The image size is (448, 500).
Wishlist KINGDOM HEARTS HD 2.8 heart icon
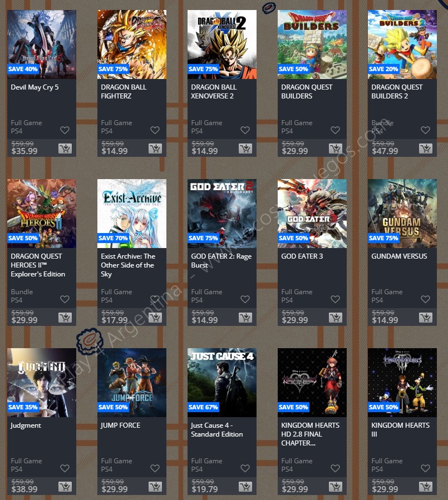[335, 468]
